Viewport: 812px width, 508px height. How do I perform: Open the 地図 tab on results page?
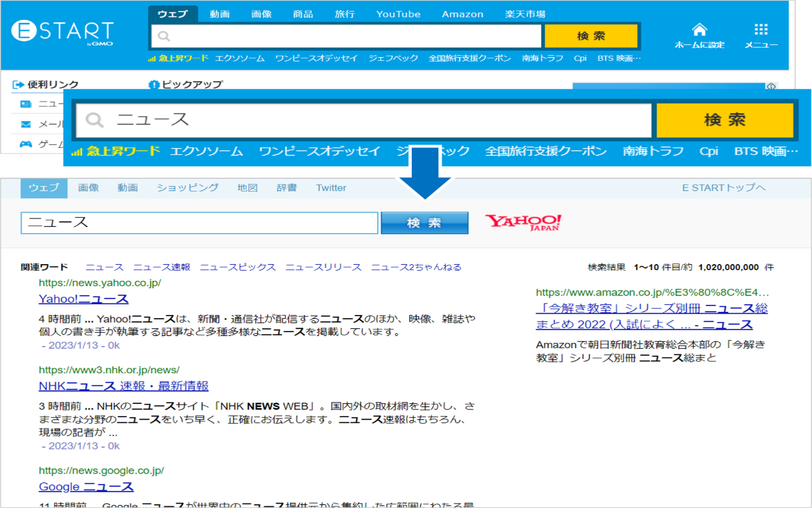pyautogui.click(x=247, y=188)
